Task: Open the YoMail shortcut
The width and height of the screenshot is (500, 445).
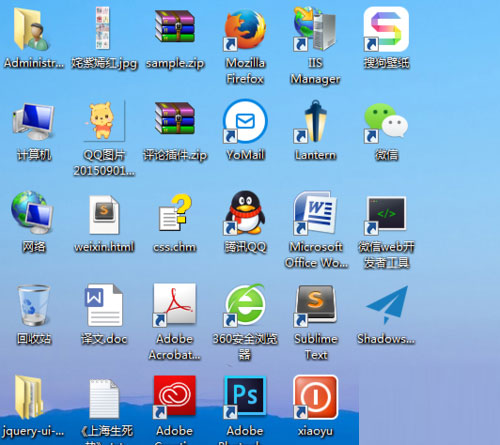Action: coord(245,121)
